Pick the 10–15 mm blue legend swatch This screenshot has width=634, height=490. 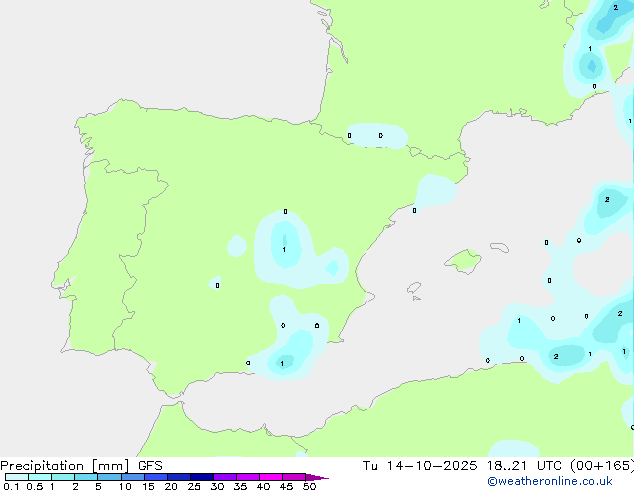(133, 477)
